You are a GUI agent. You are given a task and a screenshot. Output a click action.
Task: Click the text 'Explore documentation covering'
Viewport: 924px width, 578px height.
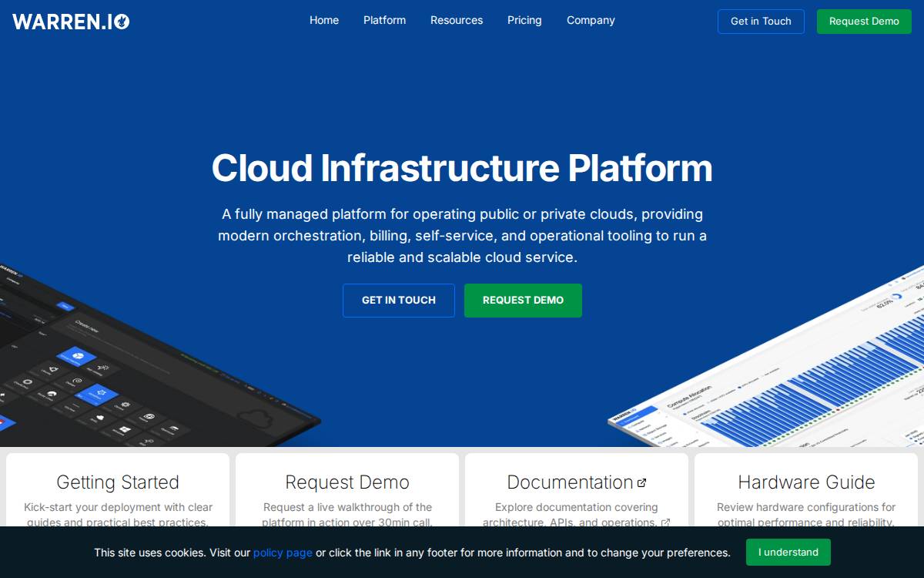(576, 507)
